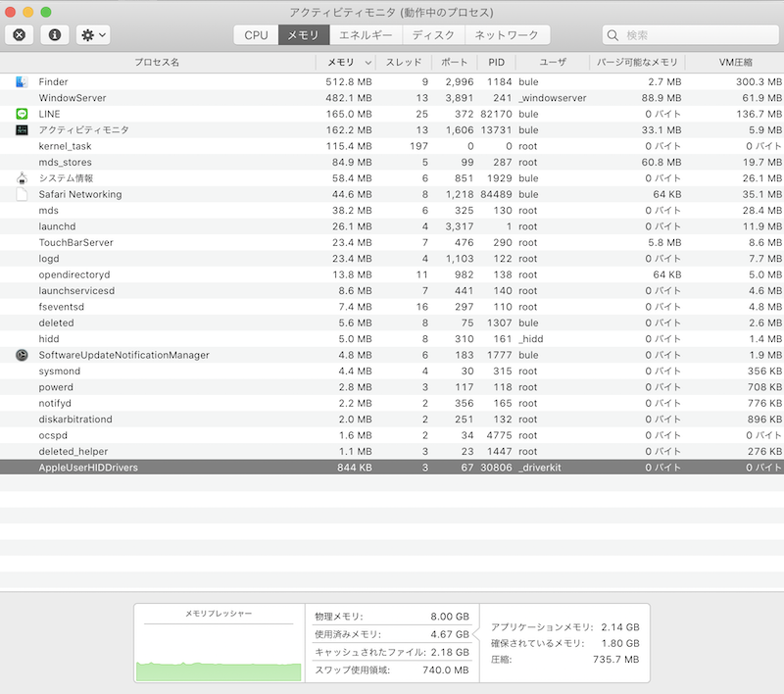Switch to the エネルギー tab
The width and height of the screenshot is (784, 694).
(x=366, y=35)
